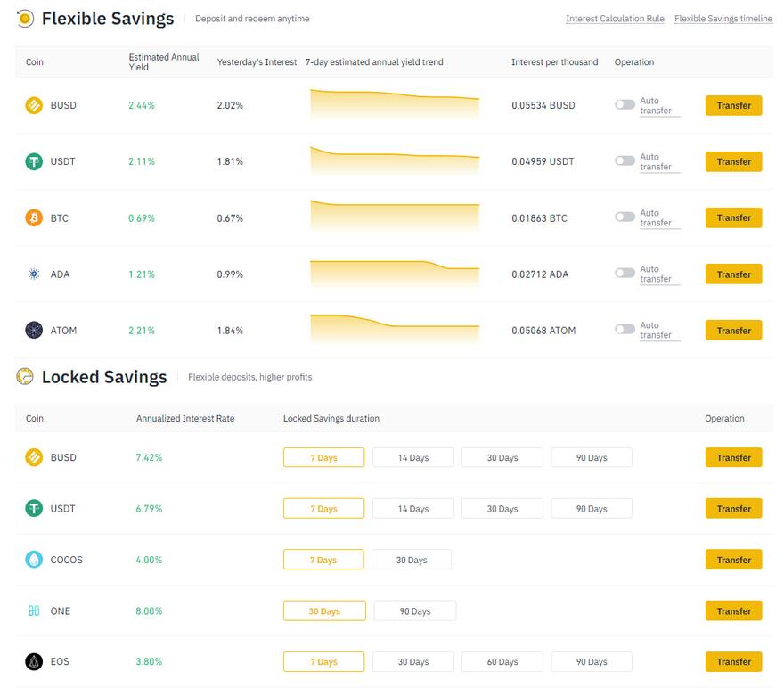Click Transfer for flexible ATOM

pos(733,330)
